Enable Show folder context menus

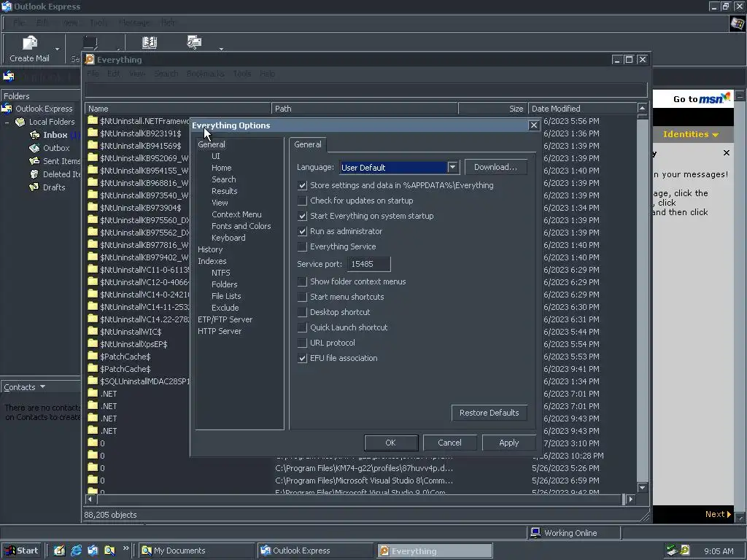point(302,281)
